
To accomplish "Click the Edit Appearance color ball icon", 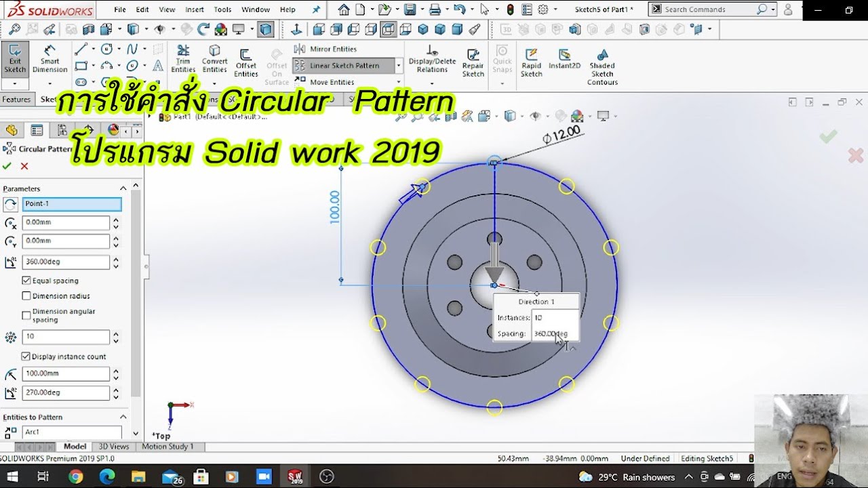I will [221, 30].
